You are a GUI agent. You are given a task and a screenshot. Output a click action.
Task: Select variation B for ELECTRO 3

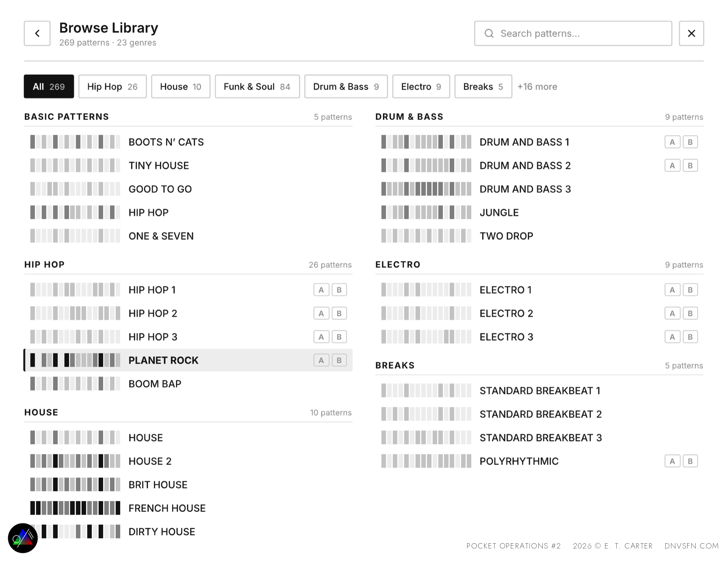click(690, 337)
